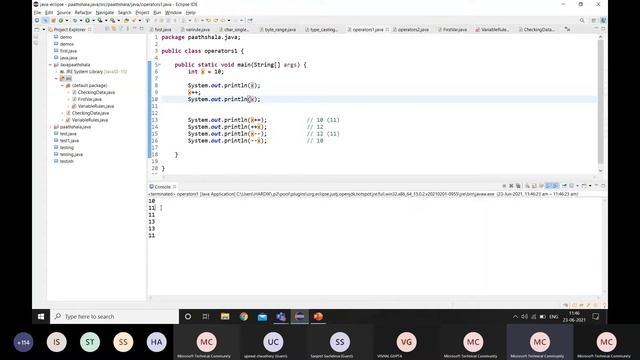Click the Windows Start button
Screen dimensions: 640x360
pyautogui.click(x=41, y=316)
